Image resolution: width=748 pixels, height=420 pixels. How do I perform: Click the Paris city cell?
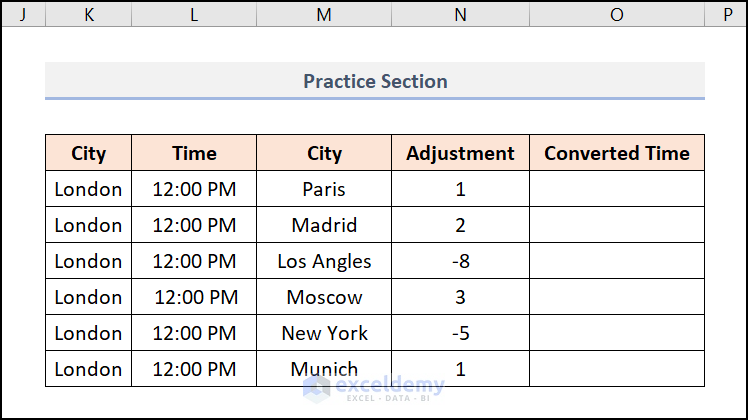point(324,189)
